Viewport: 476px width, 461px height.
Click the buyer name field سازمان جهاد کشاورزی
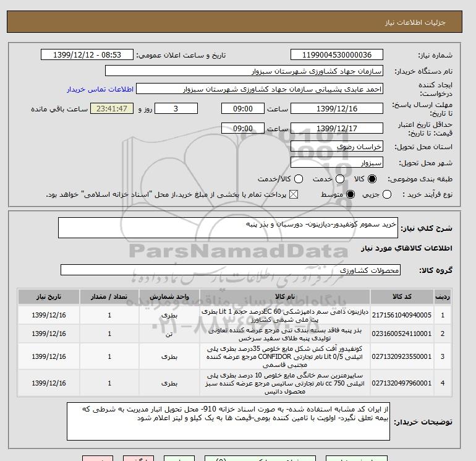(x=244, y=71)
